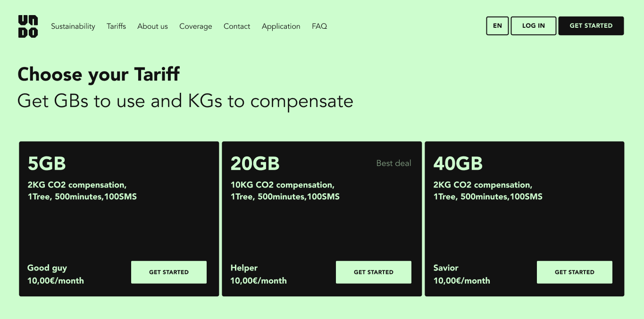This screenshot has width=644, height=319.
Task: Click the LOG IN button
Action: (x=534, y=26)
